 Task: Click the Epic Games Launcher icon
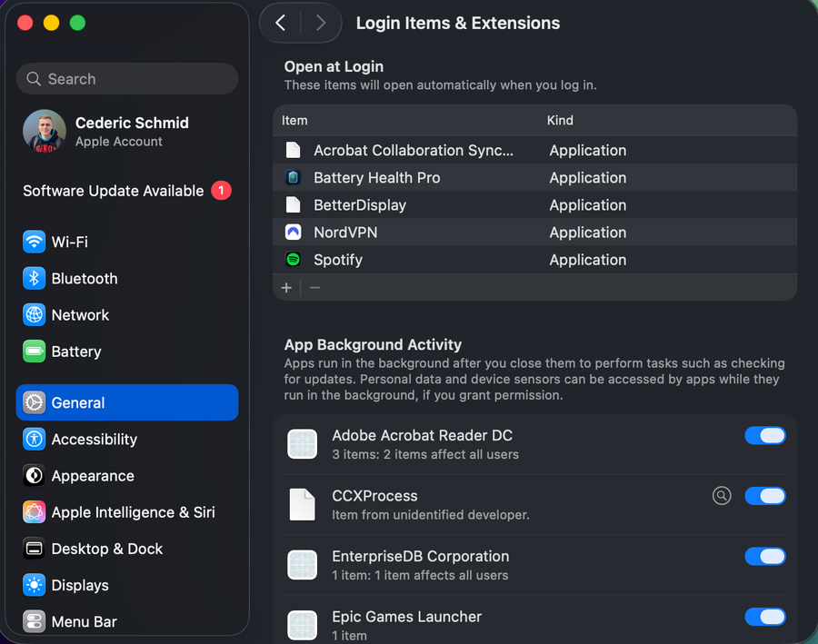coord(302,625)
